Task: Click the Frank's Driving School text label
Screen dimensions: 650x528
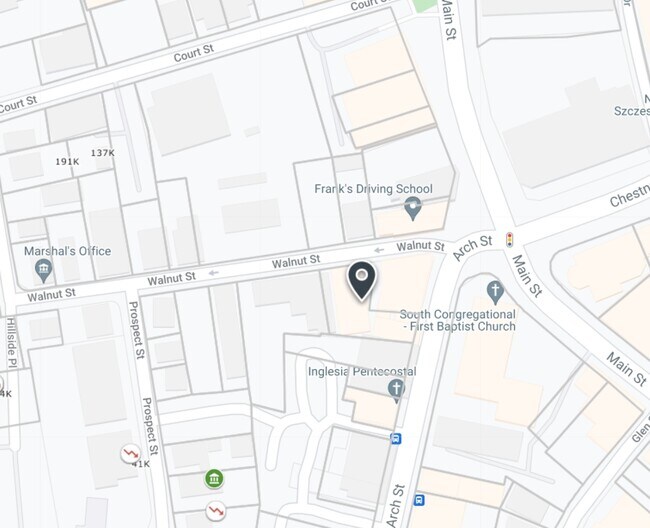Action: (373, 189)
